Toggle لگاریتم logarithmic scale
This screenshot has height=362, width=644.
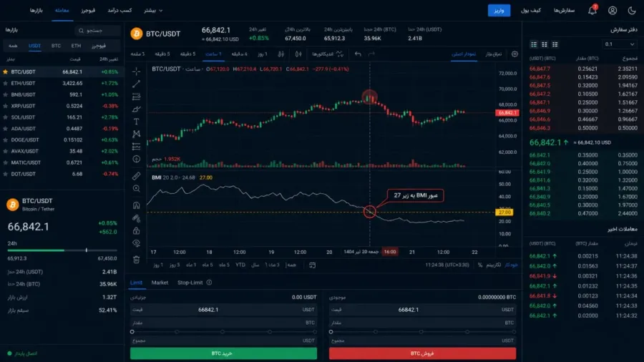[x=493, y=265]
